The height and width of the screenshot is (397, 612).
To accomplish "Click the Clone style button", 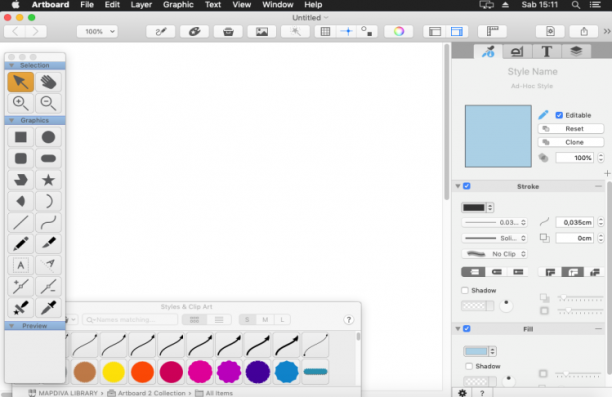I will [571, 142].
